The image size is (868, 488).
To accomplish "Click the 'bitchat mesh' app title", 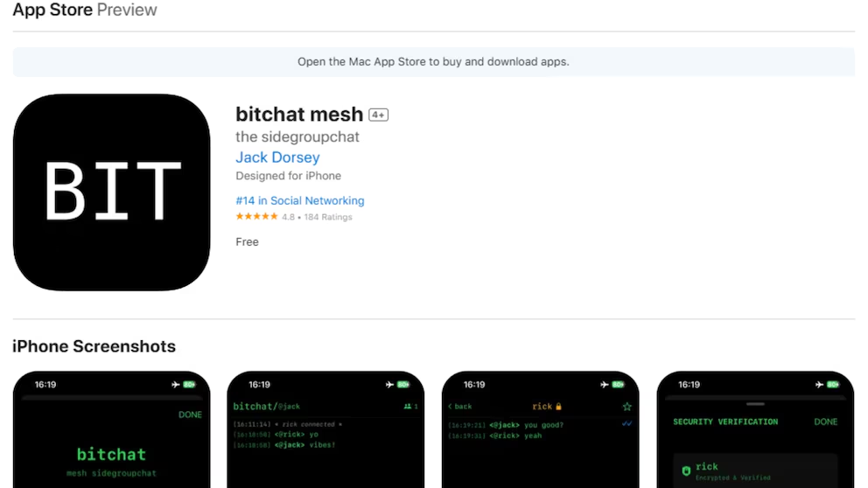I will [x=299, y=114].
